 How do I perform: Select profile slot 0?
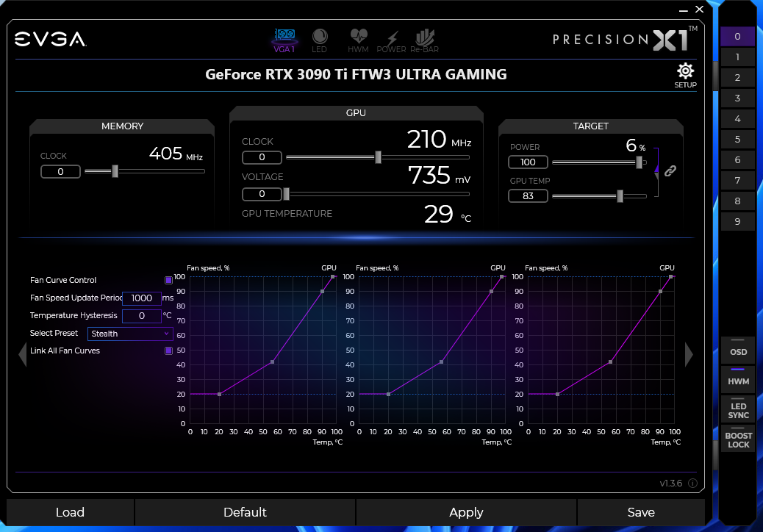(737, 37)
